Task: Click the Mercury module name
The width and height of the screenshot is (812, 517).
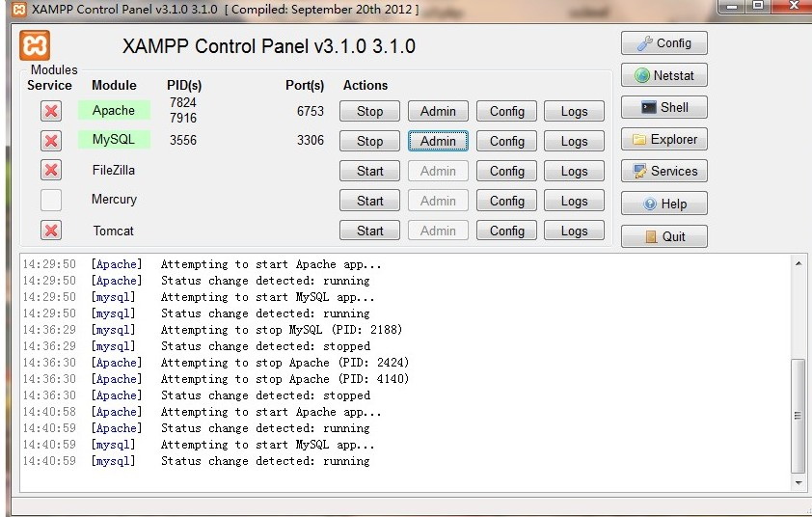Action: coord(114,200)
